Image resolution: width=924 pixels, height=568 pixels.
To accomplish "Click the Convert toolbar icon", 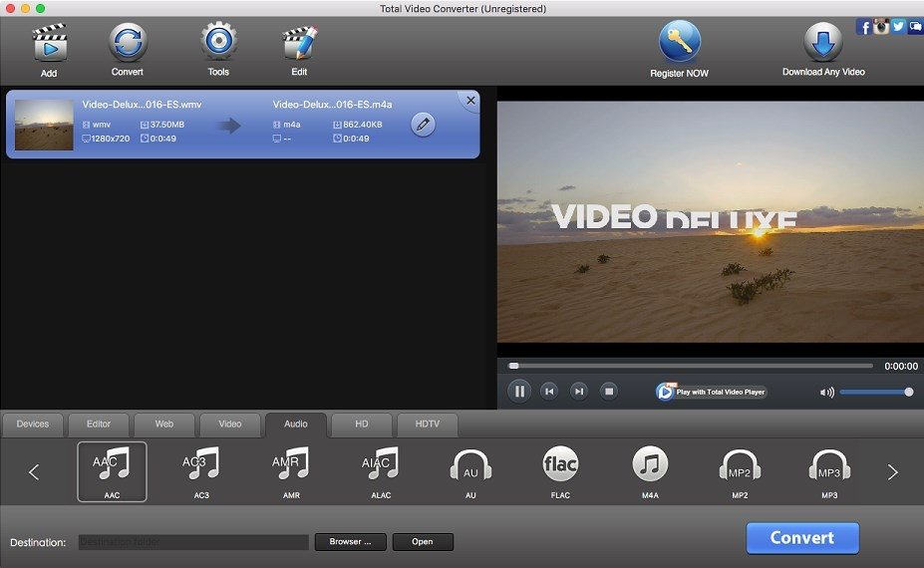I will click(x=128, y=42).
